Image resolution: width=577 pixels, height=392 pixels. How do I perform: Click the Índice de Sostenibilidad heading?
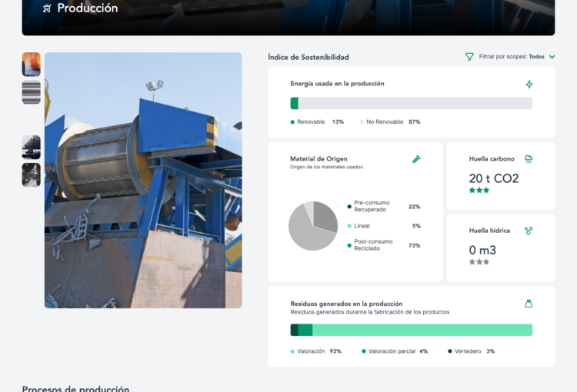(309, 57)
